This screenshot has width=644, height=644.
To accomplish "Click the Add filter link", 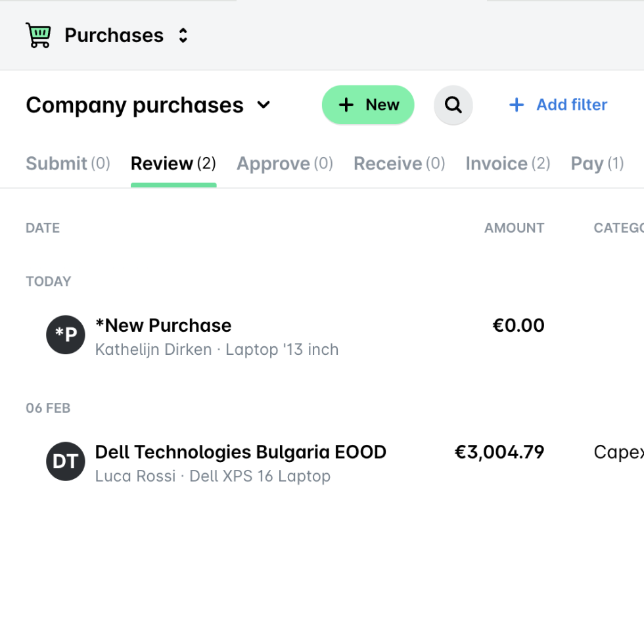I will click(x=572, y=104).
